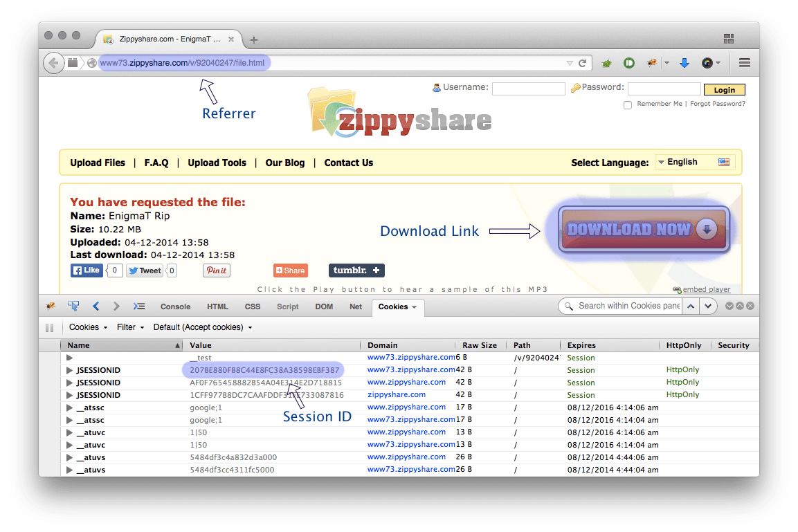This screenshot has width=798, height=532.
Task: Open the blue downloads arrow icon
Action: [x=684, y=63]
